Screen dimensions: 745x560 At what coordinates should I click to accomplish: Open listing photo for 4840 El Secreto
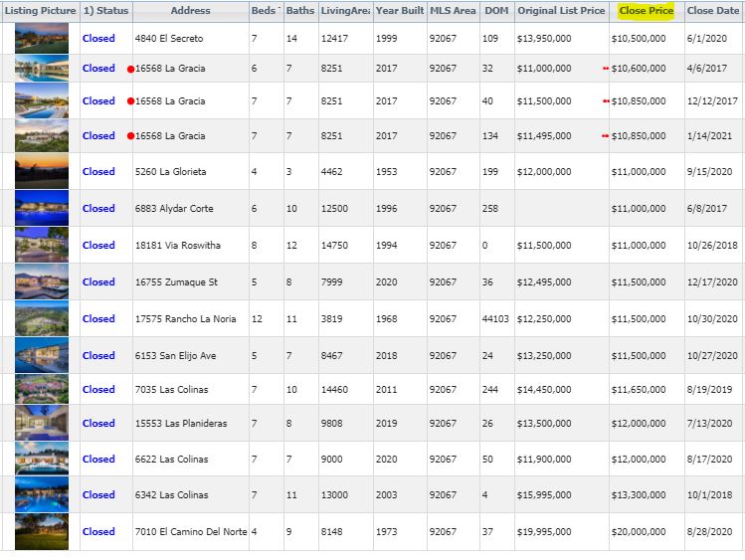(42, 38)
